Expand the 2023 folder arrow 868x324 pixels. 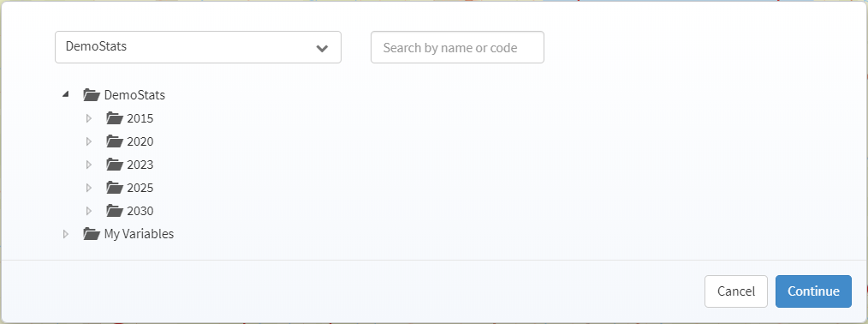88,165
